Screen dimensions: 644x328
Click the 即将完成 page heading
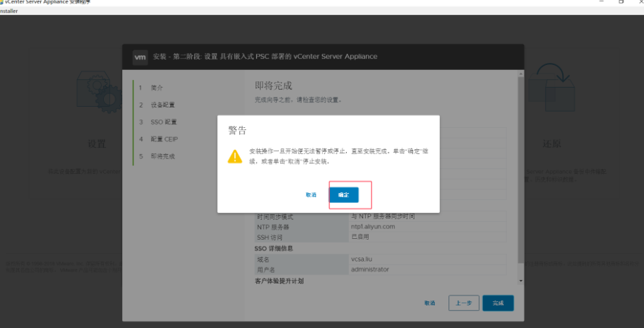point(273,86)
